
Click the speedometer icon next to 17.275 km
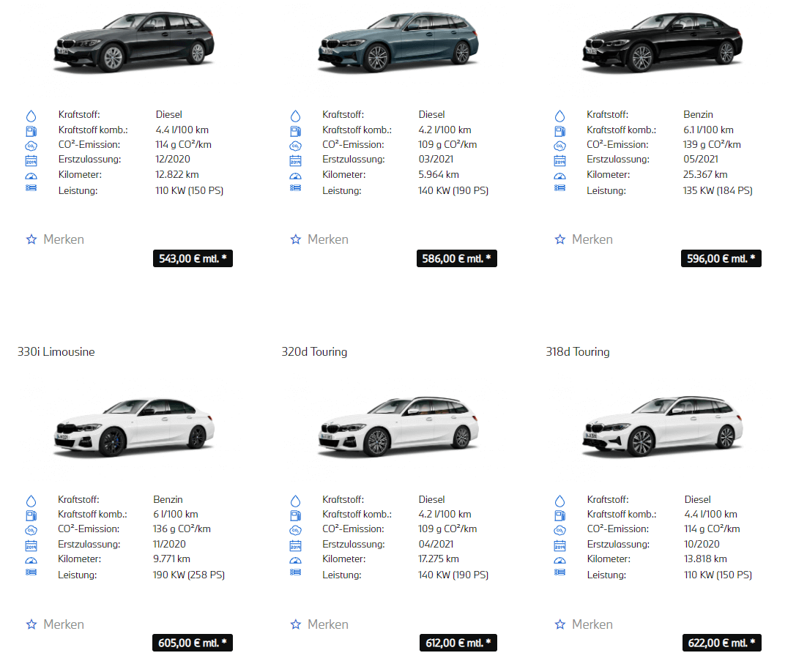click(295, 560)
